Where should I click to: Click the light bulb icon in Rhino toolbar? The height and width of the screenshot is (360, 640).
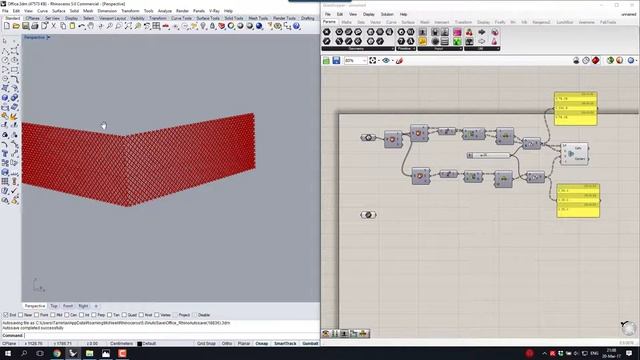coord(203,26)
